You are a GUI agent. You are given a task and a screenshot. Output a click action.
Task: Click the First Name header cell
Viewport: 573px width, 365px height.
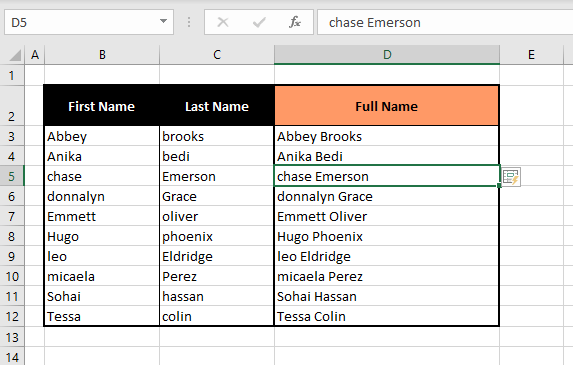pyautogui.click(x=102, y=106)
